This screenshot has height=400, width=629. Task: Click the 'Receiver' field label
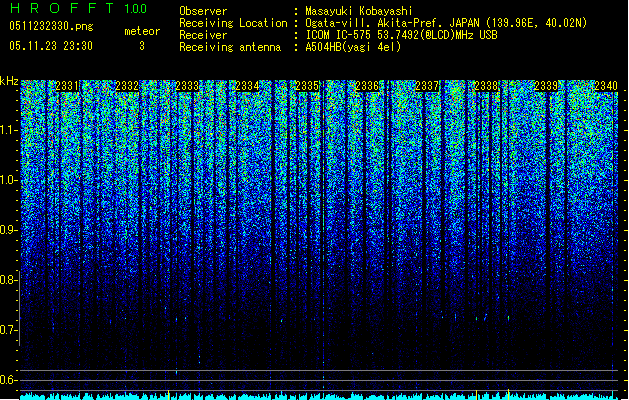203,35
